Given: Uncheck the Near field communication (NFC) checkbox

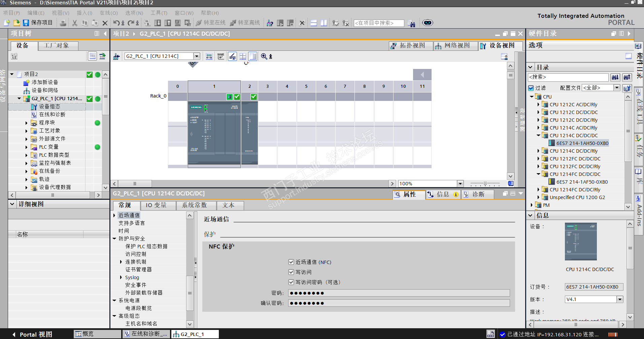Looking at the screenshot, I should 291,262.
